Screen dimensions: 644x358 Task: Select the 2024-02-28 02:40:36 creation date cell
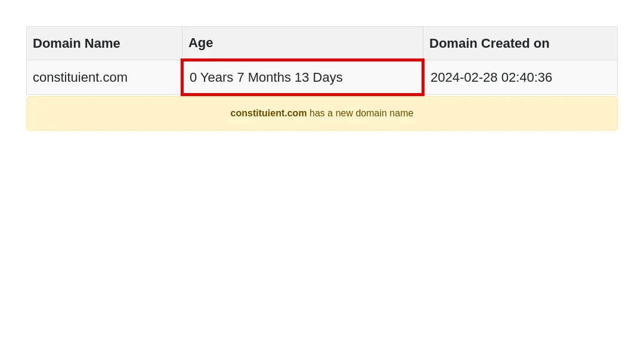point(520,78)
